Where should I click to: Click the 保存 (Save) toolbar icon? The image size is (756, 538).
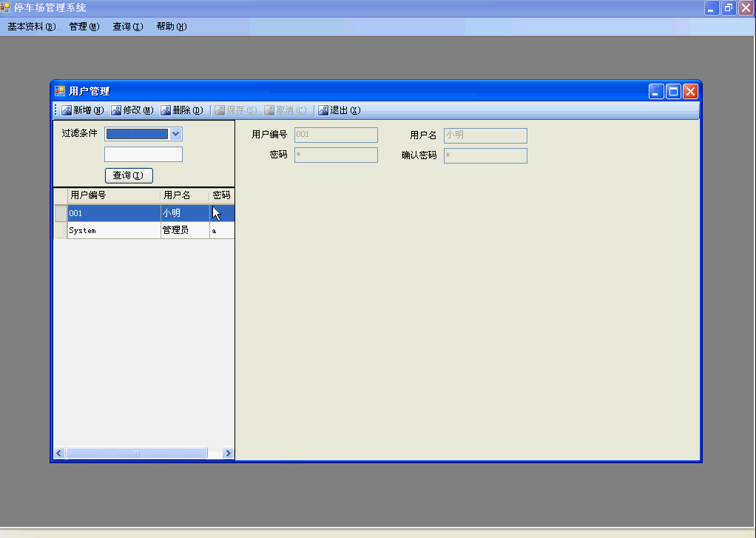click(220, 111)
